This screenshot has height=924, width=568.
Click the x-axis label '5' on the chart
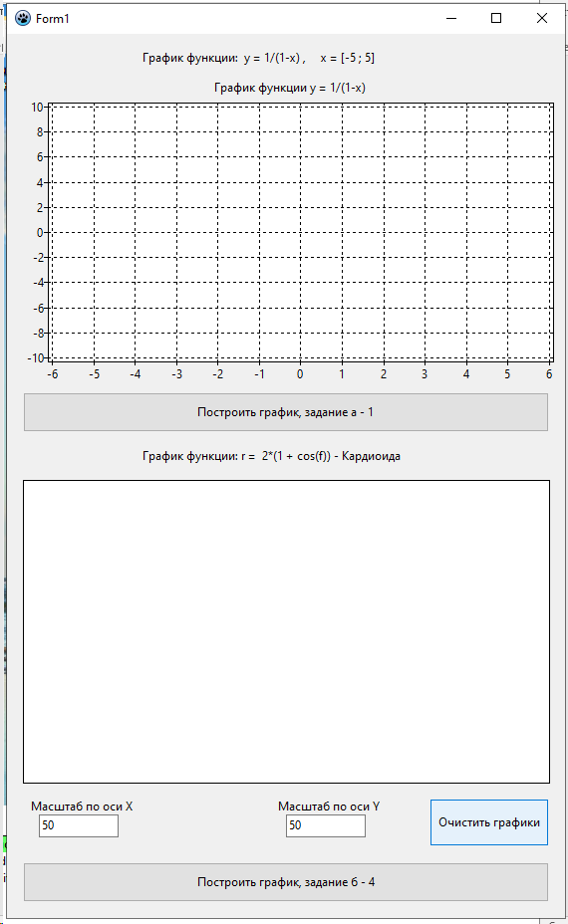point(507,374)
